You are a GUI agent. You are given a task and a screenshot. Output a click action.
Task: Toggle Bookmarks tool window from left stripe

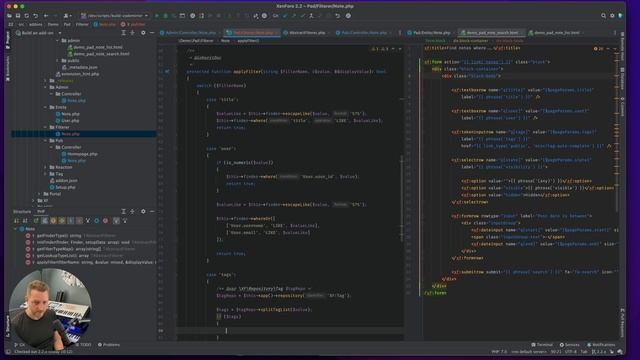tap(7, 68)
